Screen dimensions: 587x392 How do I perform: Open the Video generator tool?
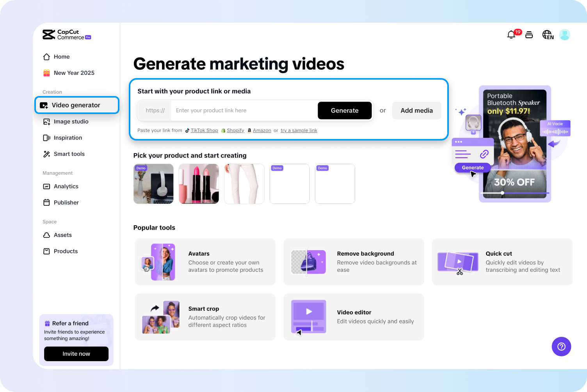pyautogui.click(x=76, y=105)
